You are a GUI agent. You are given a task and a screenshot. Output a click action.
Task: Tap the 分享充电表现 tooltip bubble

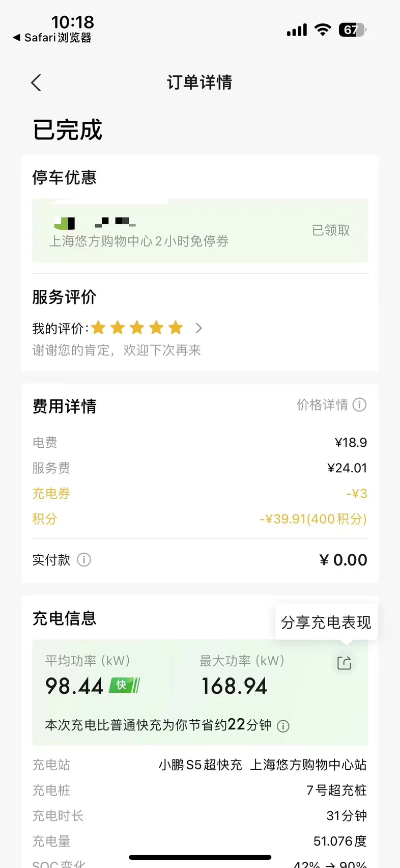[326, 622]
